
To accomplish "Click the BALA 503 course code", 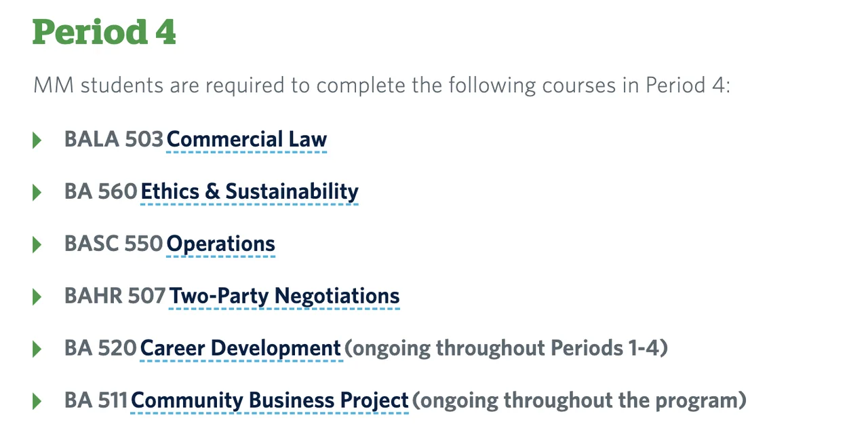I will [x=114, y=140].
